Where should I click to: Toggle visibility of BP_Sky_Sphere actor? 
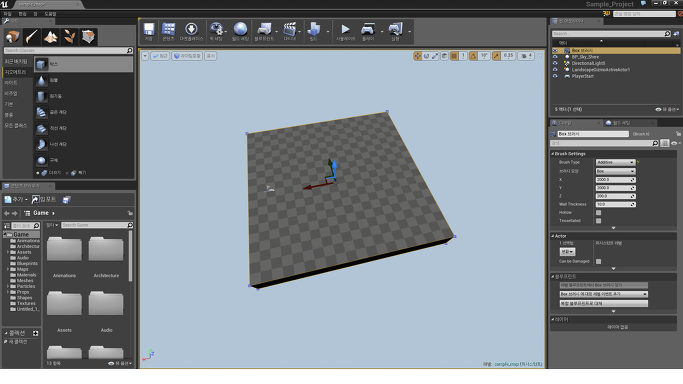coord(555,57)
